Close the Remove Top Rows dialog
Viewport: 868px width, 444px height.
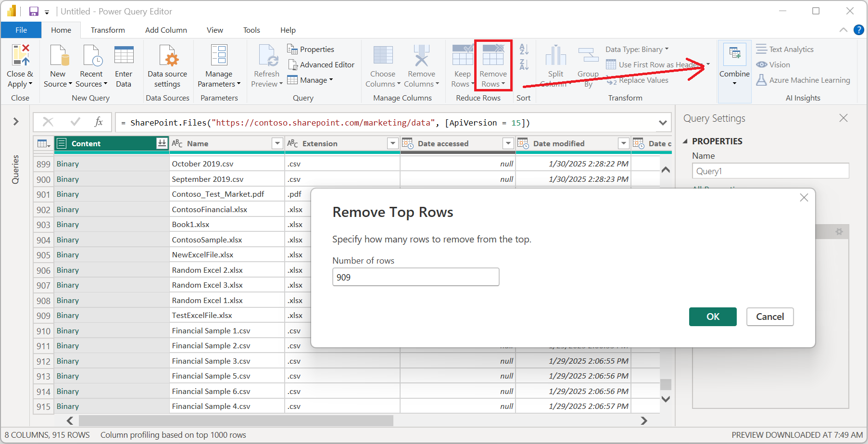(x=804, y=198)
